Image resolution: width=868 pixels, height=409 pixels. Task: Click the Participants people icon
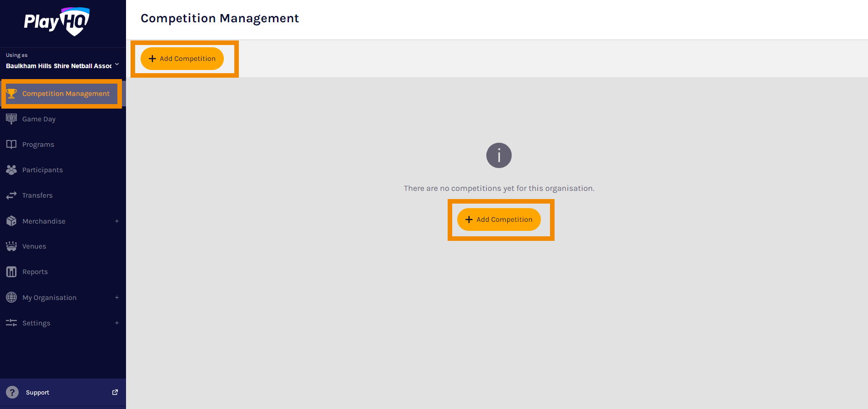pos(11,170)
